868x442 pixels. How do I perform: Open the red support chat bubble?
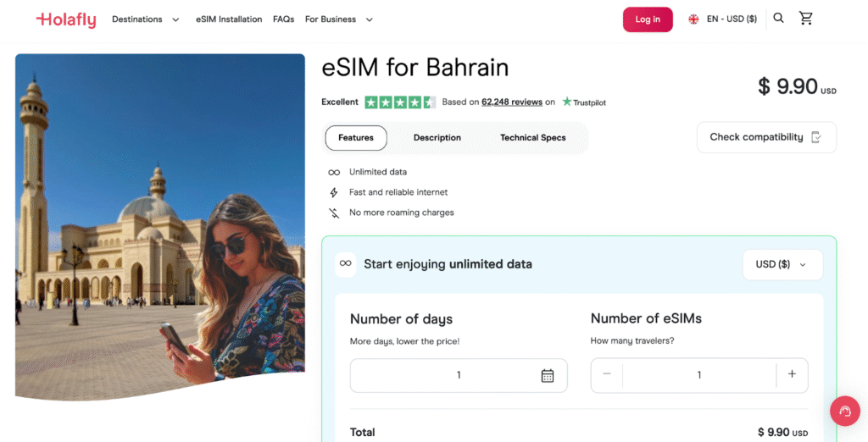pyautogui.click(x=844, y=412)
